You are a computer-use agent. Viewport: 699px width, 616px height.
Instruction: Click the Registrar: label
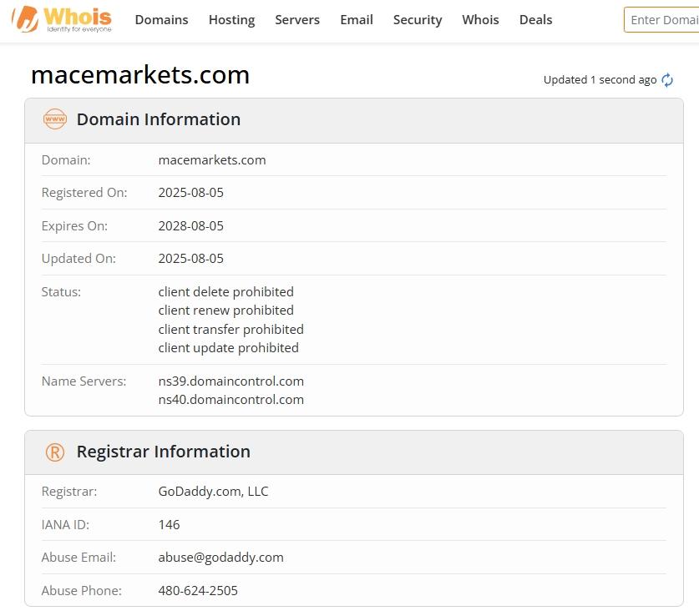(69, 492)
